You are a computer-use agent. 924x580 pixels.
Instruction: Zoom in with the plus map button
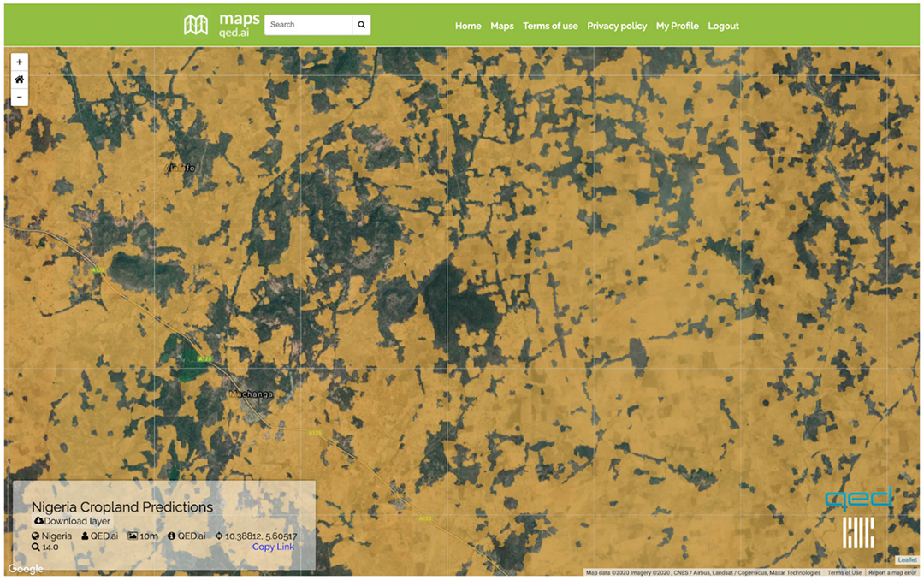[x=20, y=62]
